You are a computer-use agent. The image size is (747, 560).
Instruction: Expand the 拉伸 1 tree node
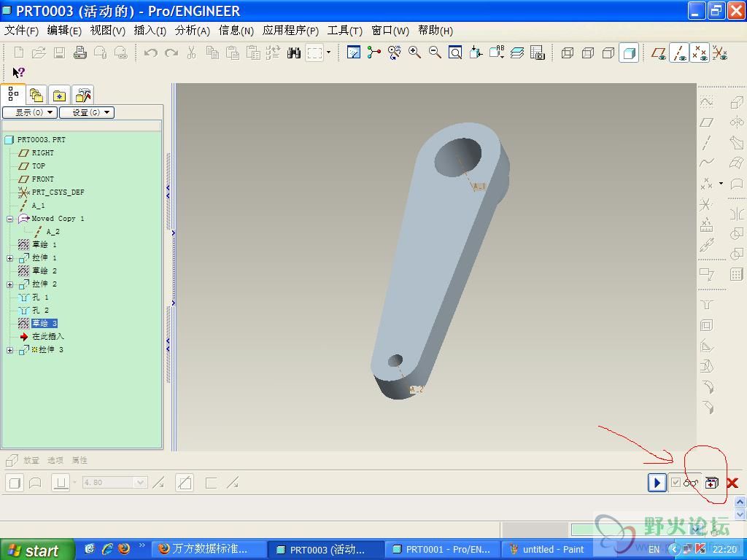pos(9,258)
